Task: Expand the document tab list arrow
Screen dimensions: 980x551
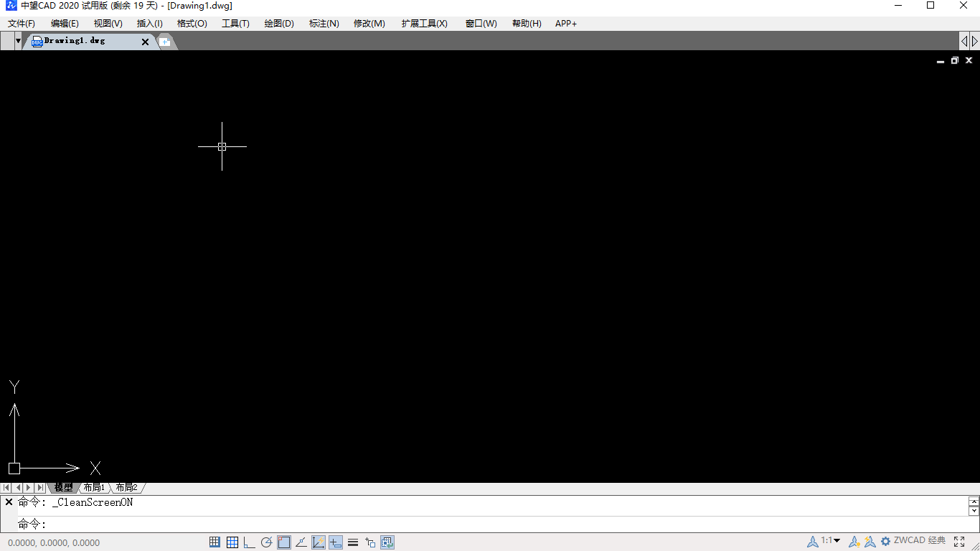Action: [x=18, y=41]
